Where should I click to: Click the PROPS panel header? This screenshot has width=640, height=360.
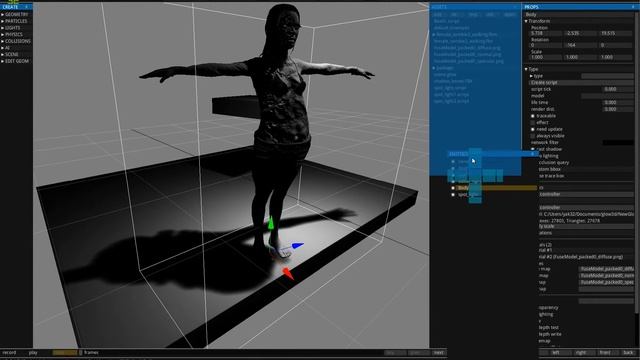pyautogui.click(x=580, y=7)
